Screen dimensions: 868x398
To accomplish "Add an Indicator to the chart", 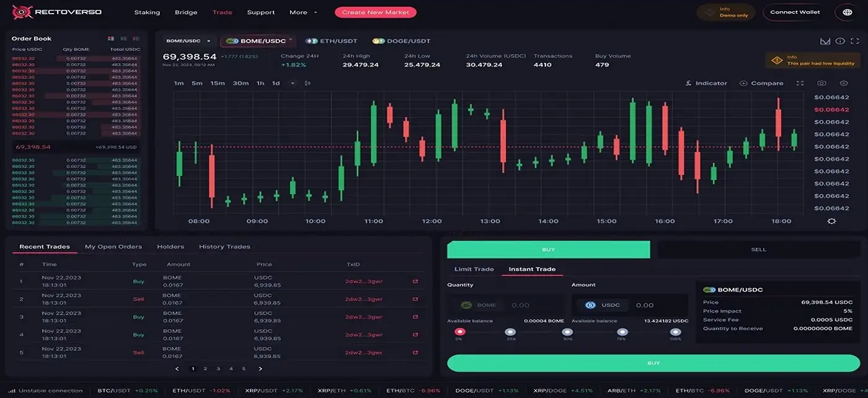I will [x=706, y=83].
